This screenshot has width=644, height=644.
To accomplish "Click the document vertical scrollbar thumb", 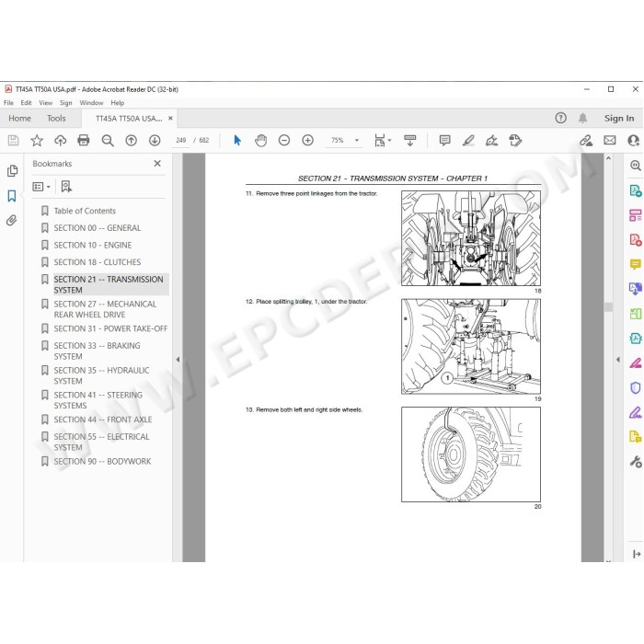I will click(x=609, y=306).
